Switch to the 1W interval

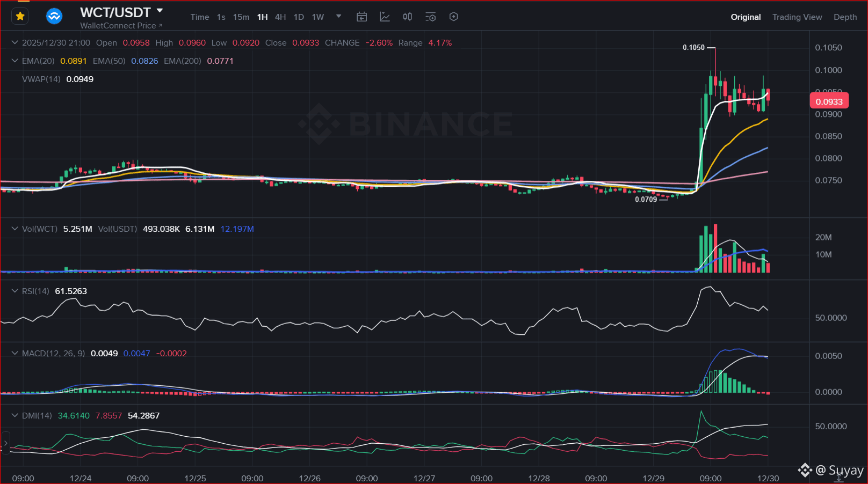pyautogui.click(x=318, y=17)
